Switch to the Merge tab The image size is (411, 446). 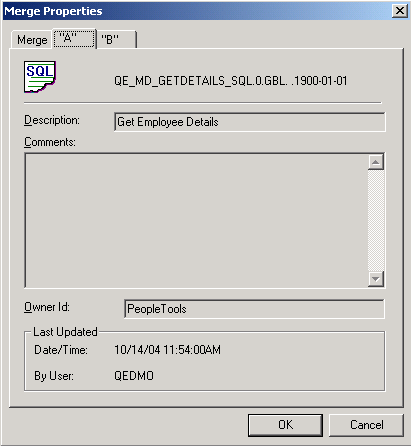click(32, 40)
